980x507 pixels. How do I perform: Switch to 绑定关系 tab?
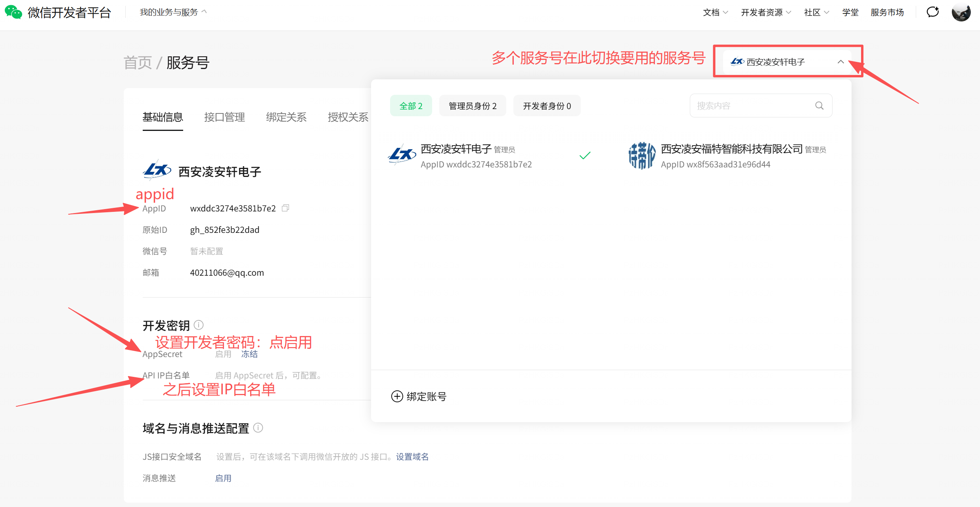(286, 117)
